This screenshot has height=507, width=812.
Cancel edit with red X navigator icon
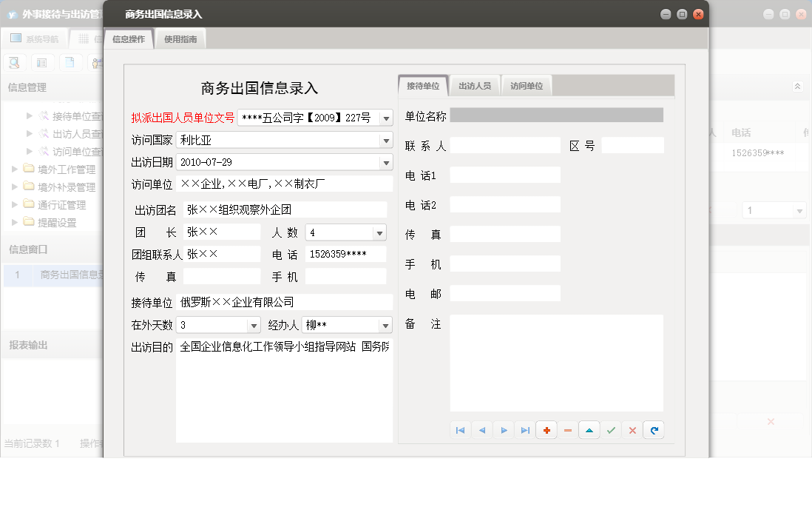tap(632, 430)
